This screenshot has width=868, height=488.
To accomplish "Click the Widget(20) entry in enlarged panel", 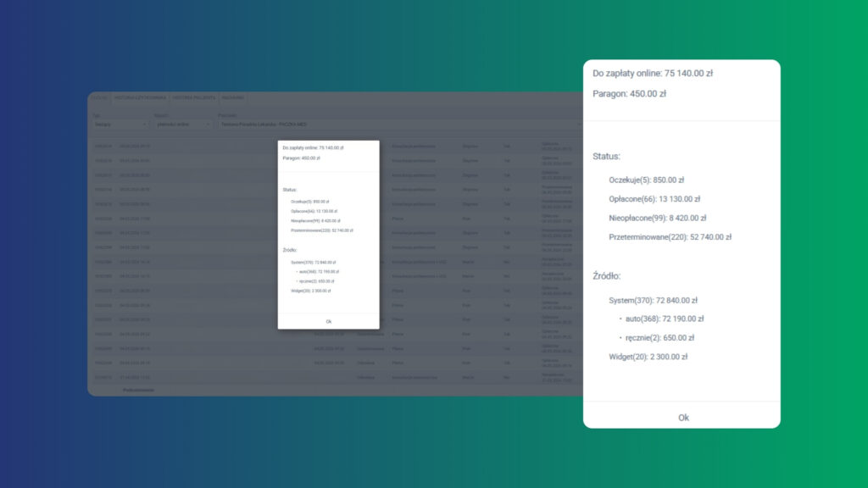I will point(648,357).
